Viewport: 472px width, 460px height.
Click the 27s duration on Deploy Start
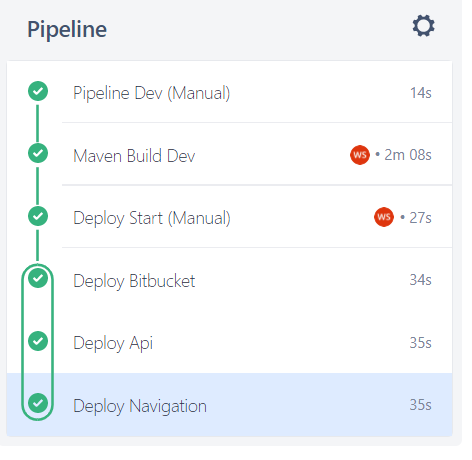(420, 218)
